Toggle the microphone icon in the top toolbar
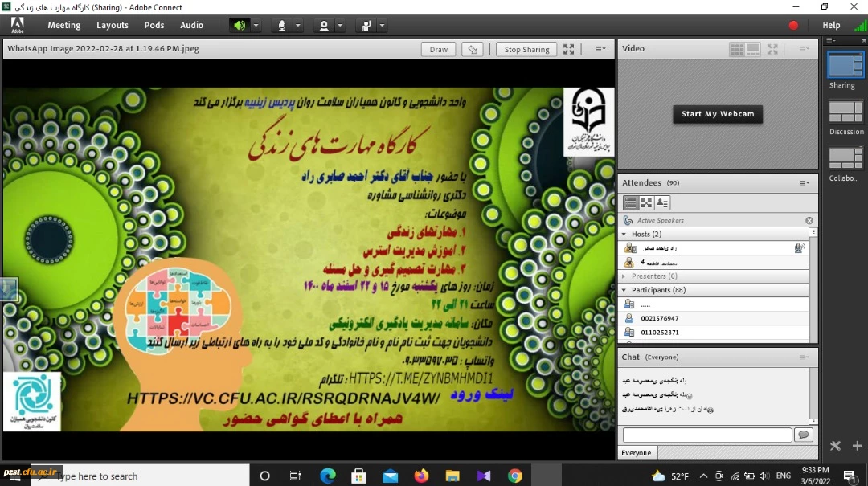868x486 pixels. point(282,25)
